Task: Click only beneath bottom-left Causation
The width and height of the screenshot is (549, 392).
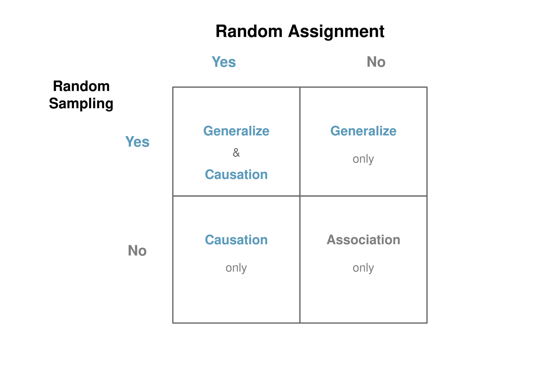Action: [x=236, y=268]
